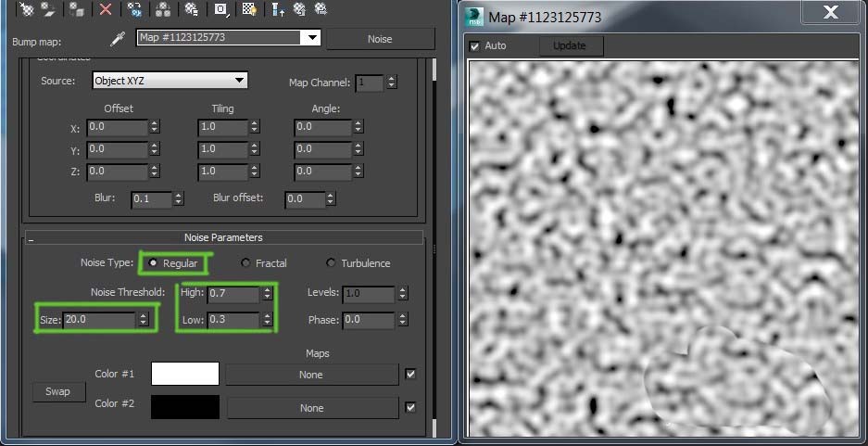The image size is (868, 446).
Task: Adjust the Size spinner arrows
Action: pyautogui.click(x=144, y=320)
